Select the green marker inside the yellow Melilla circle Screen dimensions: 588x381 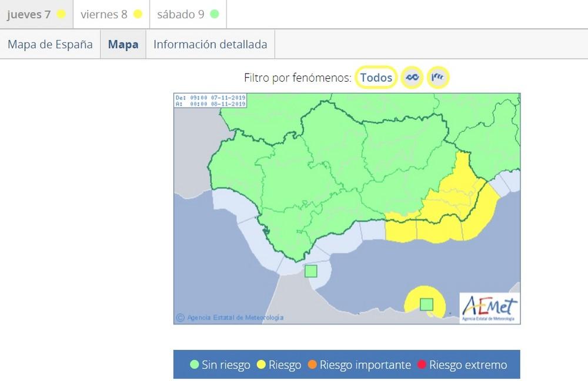coord(427,304)
